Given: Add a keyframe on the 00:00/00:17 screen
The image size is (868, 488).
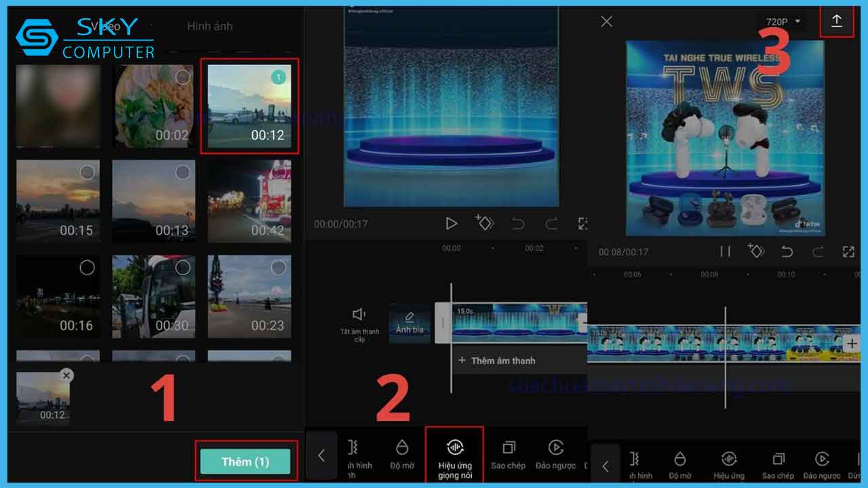Looking at the screenshot, I should 484,222.
